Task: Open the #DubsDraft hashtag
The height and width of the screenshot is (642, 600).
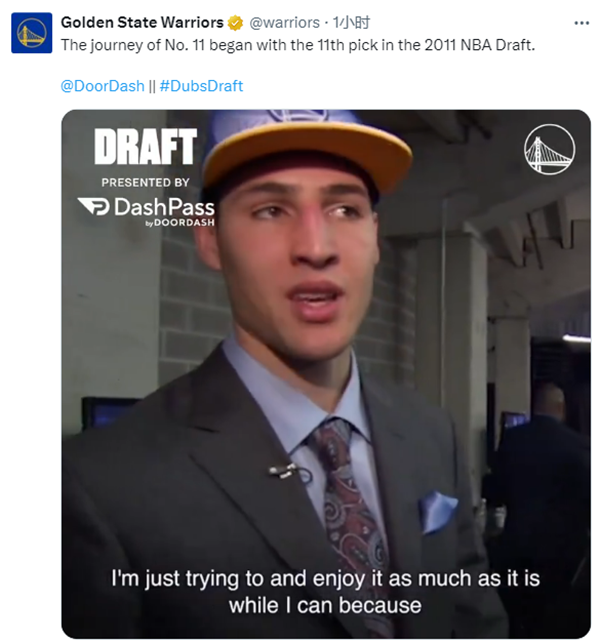Action: [202, 86]
